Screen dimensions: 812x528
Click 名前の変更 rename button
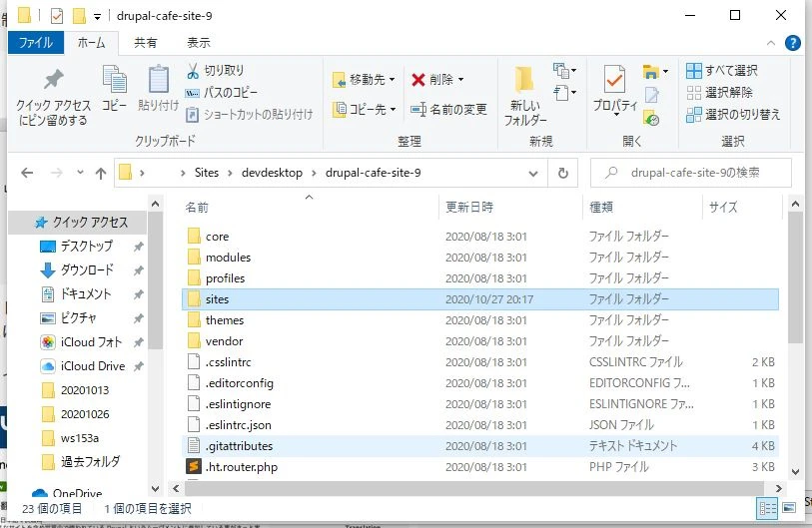coord(448,109)
